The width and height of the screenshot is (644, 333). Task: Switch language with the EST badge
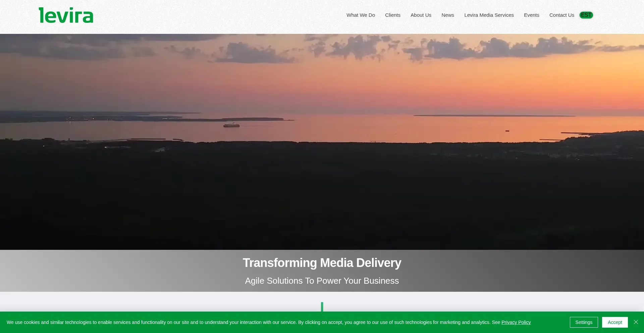pos(586,15)
